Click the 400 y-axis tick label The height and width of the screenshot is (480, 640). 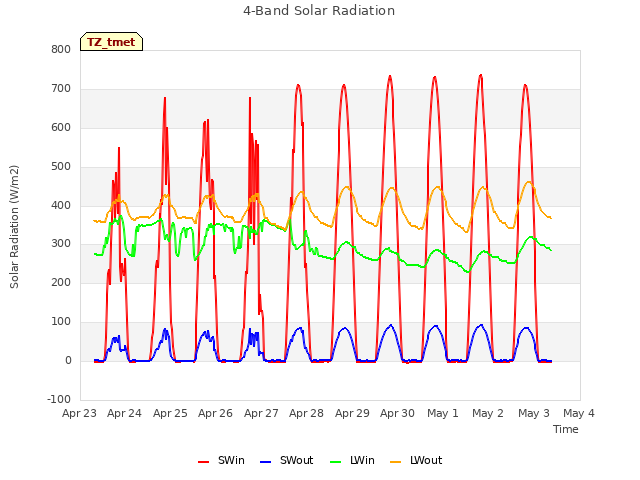61,205
